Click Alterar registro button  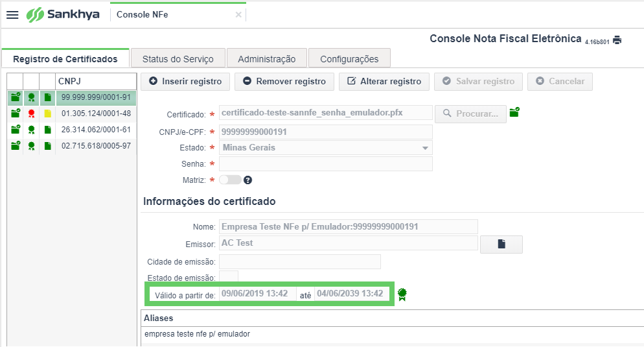(384, 82)
